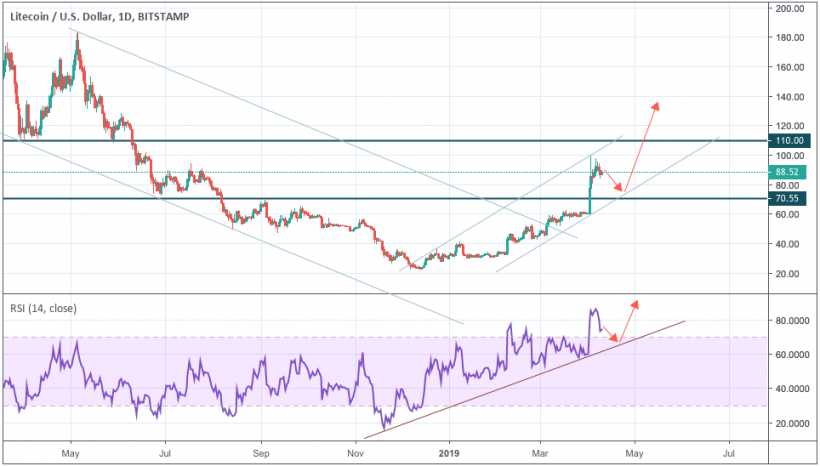Click the 200.00 price axis value
The image size is (820, 466).
click(790, 8)
